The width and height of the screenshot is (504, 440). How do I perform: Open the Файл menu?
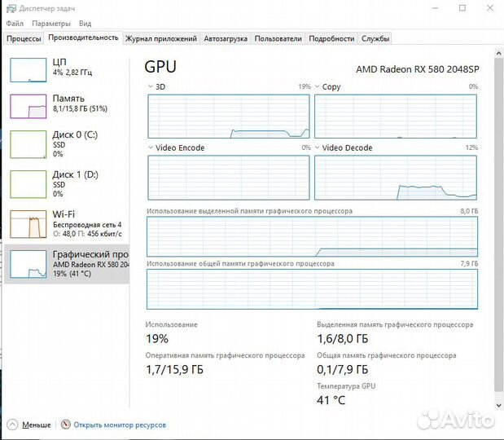coord(15,24)
